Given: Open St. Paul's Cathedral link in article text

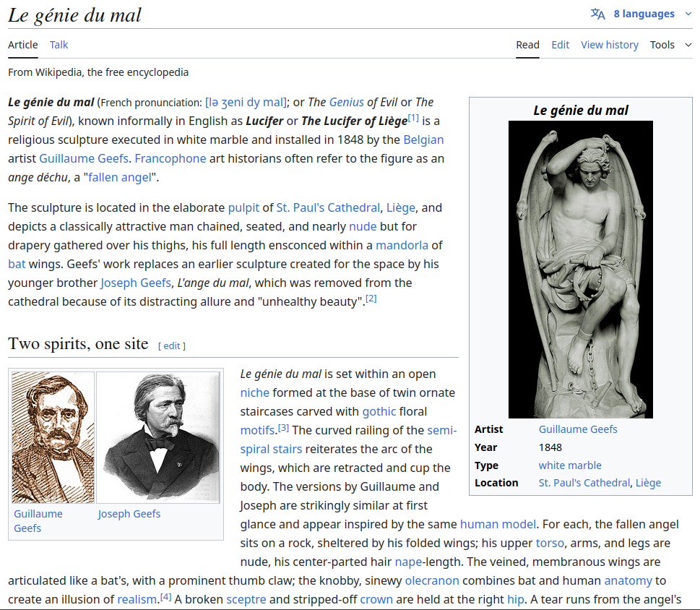Looking at the screenshot, I should point(328,207).
